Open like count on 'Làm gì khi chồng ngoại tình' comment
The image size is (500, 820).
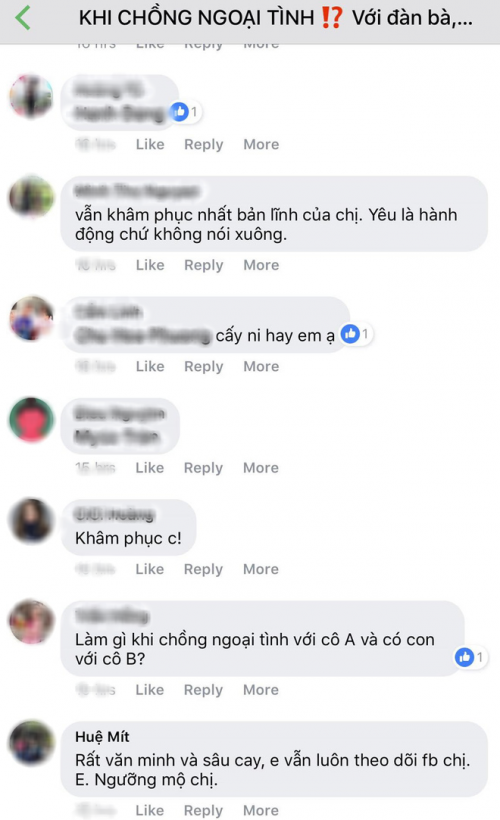(x=470, y=657)
